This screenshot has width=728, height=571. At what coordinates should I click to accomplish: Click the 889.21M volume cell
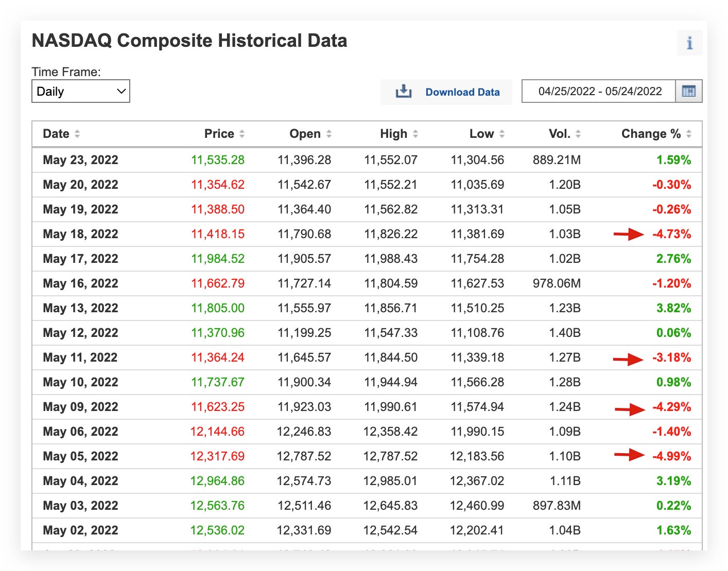557,160
